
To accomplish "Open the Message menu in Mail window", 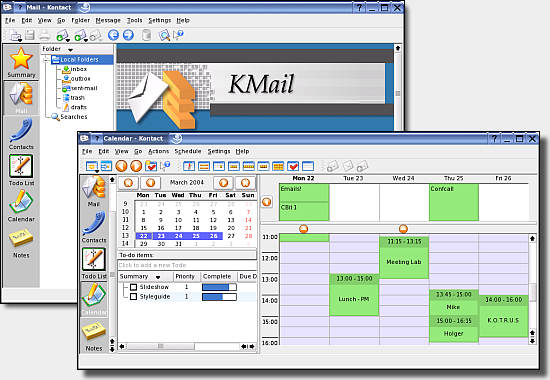I will pyautogui.click(x=108, y=20).
